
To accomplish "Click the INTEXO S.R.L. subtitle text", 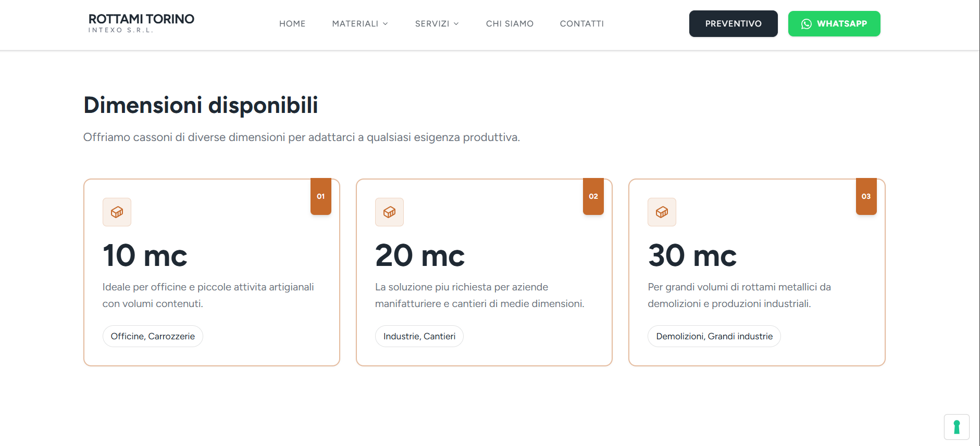I will click(121, 30).
